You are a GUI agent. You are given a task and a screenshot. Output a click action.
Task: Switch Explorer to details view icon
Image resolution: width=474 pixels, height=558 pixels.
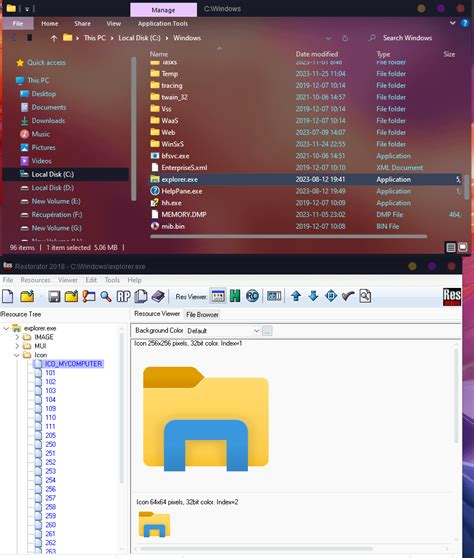tap(451, 247)
